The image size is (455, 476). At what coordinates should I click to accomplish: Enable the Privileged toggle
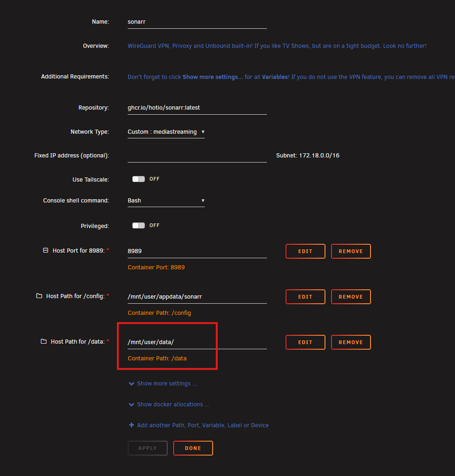[138, 225]
